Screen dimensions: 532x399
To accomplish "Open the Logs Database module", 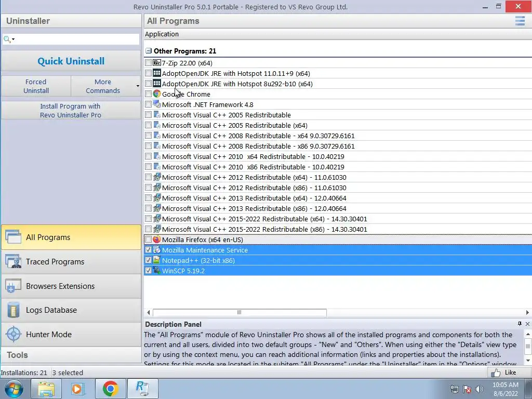I will pos(71,310).
